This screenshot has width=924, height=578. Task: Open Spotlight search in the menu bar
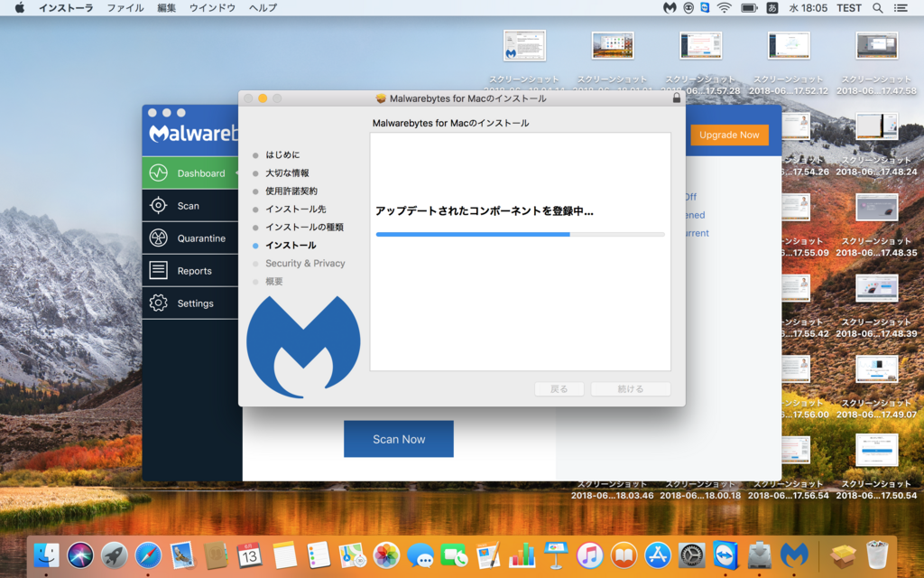877,7
